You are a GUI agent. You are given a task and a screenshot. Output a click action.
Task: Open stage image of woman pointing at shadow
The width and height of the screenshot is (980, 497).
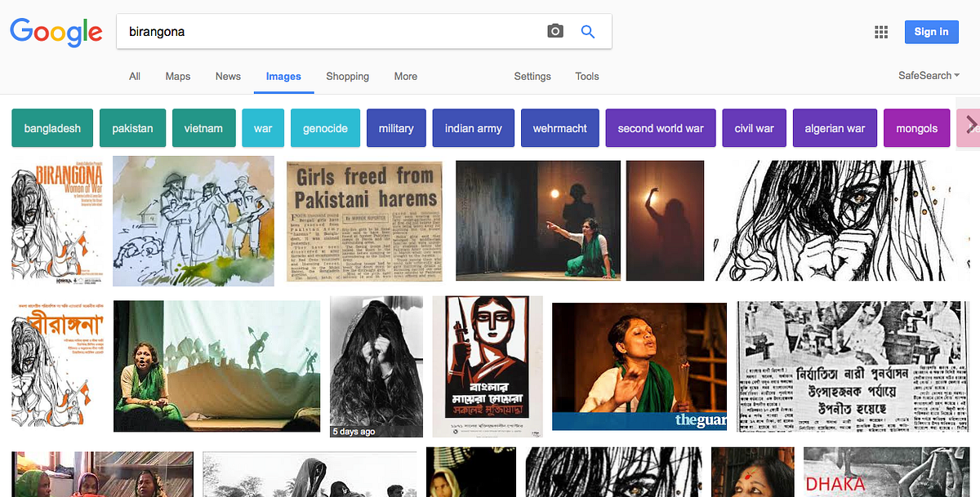tap(538, 220)
